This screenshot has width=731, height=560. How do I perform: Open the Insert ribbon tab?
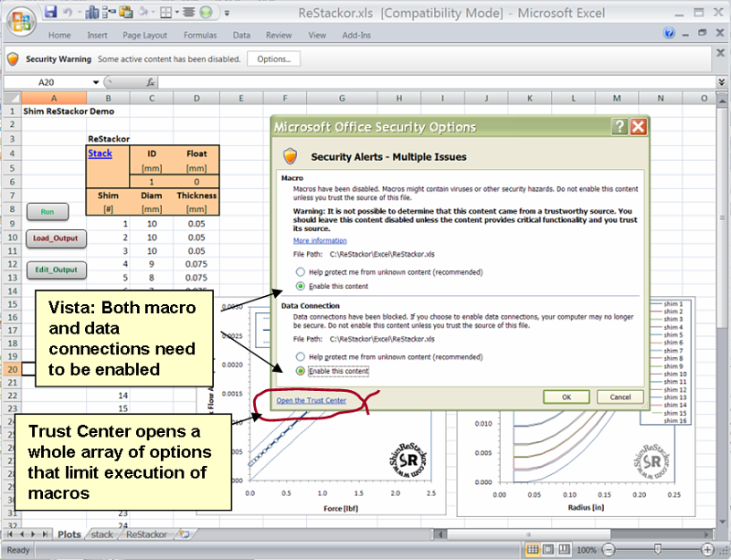pyautogui.click(x=97, y=35)
